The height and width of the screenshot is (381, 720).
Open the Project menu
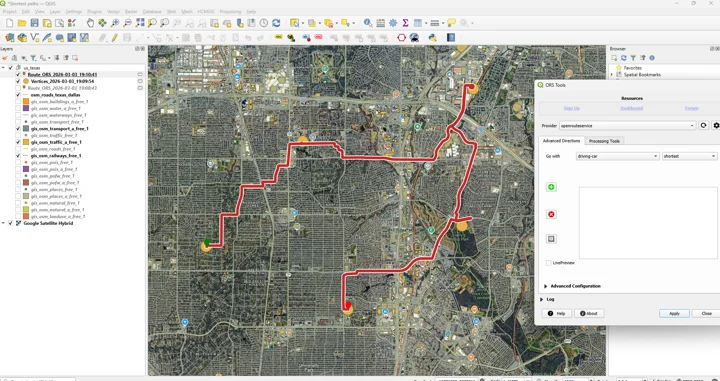pyautogui.click(x=10, y=11)
